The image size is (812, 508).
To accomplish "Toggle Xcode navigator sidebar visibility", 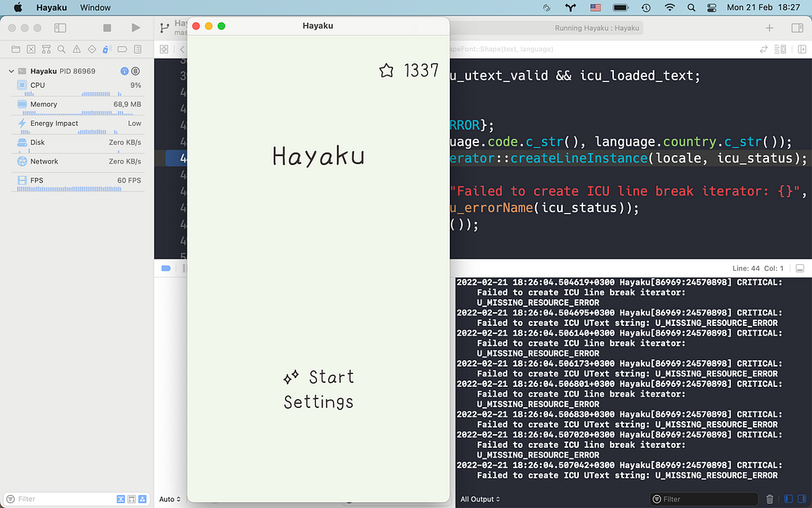I will (x=60, y=28).
